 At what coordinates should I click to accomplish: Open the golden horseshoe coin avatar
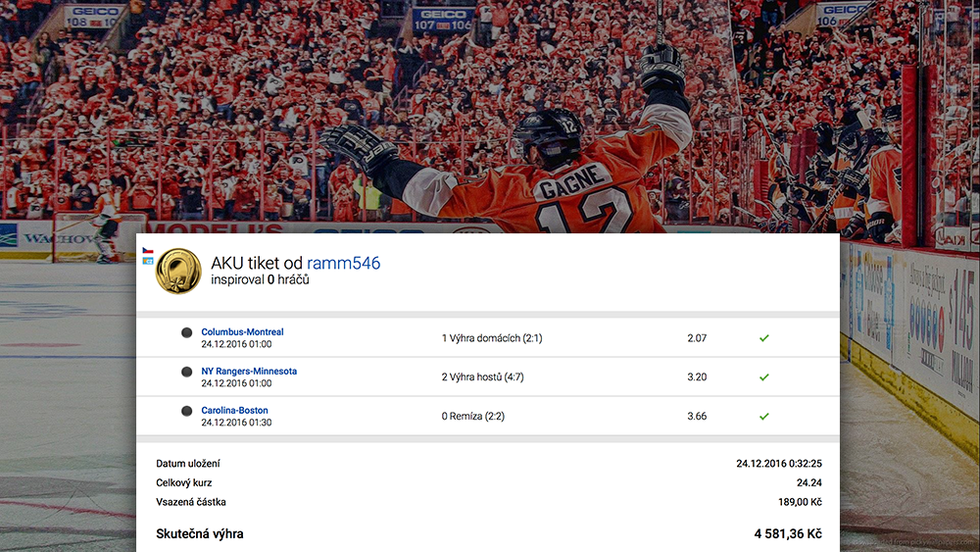pyautogui.click(x=178, y=272)
